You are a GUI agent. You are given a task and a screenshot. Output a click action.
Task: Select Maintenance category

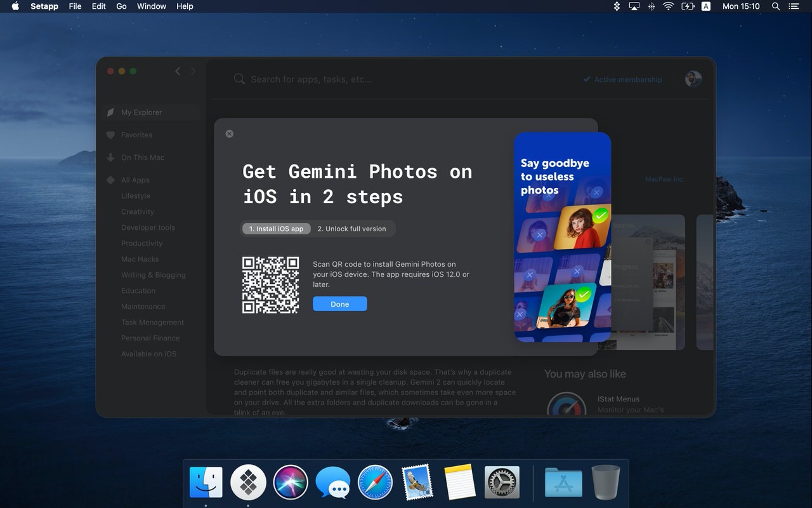pos(143,307)
